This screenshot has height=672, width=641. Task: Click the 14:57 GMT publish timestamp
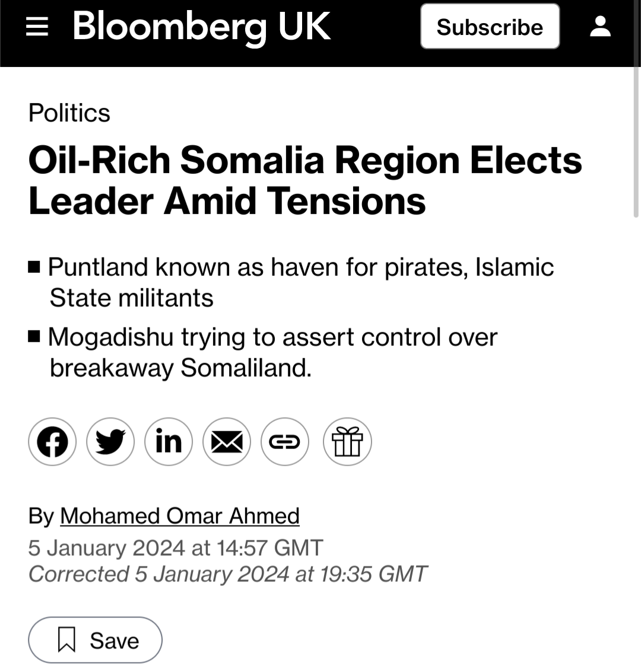176,548
